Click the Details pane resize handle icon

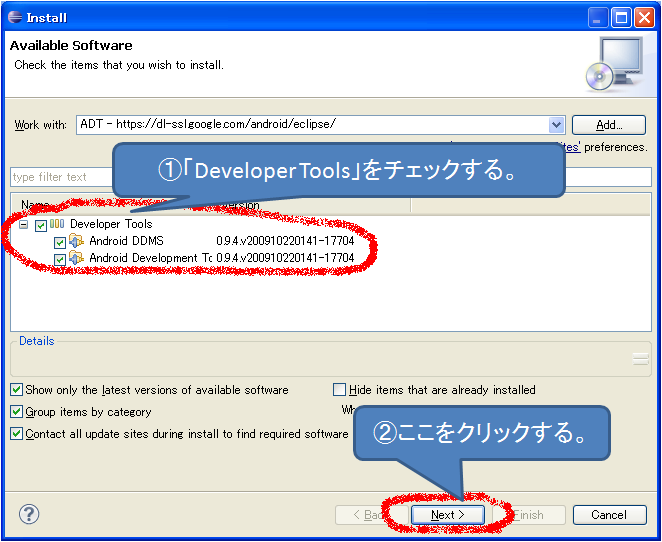(640, 360)
